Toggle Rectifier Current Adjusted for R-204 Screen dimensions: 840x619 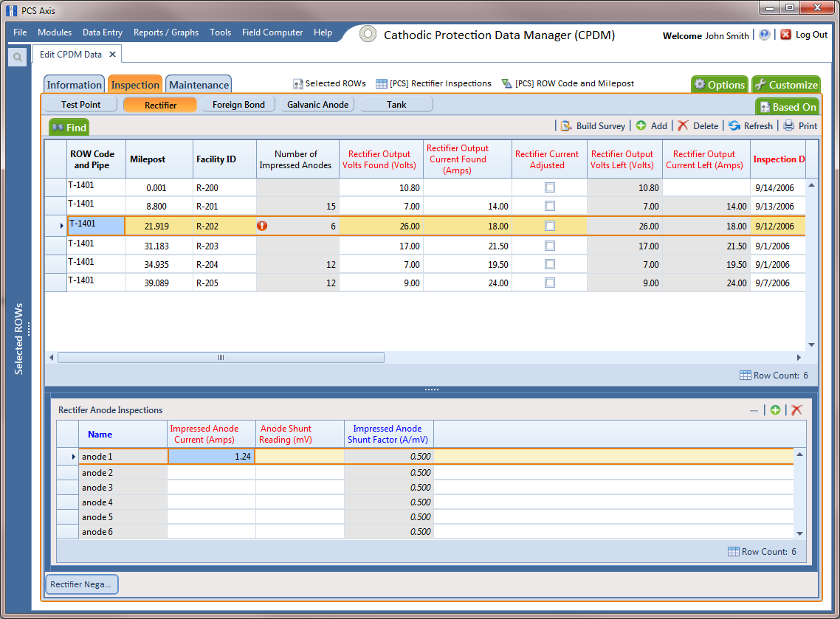coord(550,264)
